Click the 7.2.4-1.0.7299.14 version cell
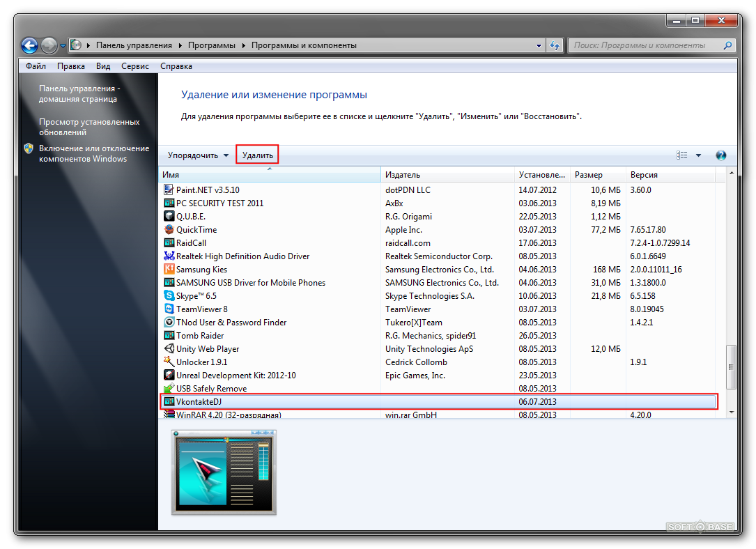 660,243
